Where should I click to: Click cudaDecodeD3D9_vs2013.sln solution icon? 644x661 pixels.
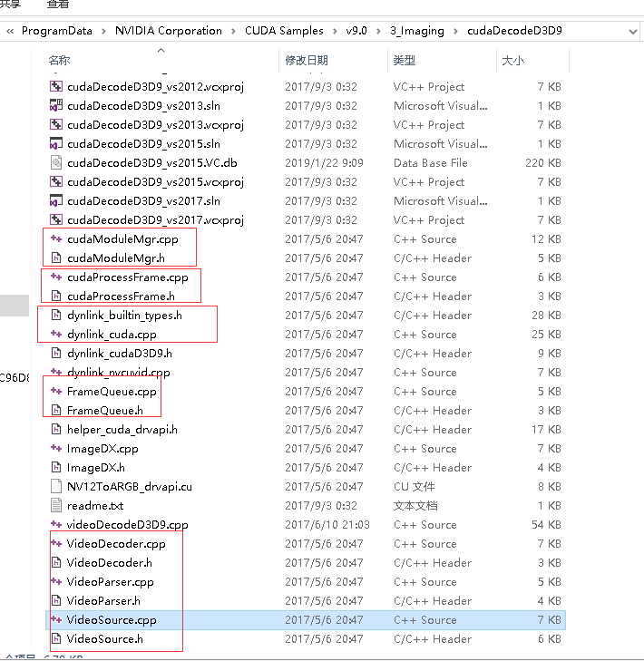(56, 105)
